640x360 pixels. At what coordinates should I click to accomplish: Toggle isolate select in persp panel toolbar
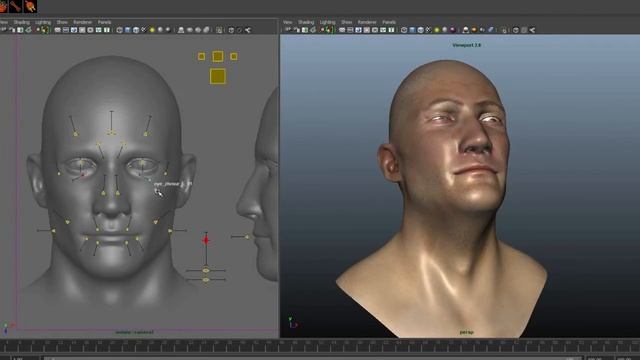point(504,30)
